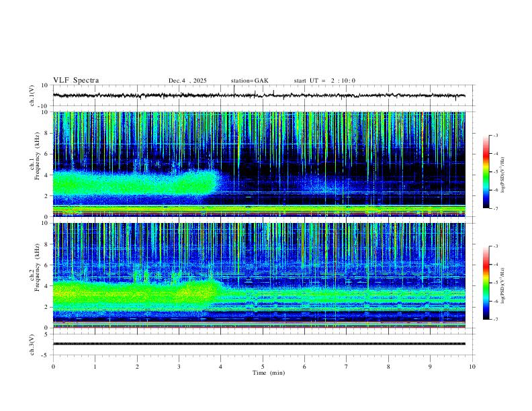Click the green emission band in ch.1 spectrogram
Screen dimensions: 532x411
tap(136, 183)
